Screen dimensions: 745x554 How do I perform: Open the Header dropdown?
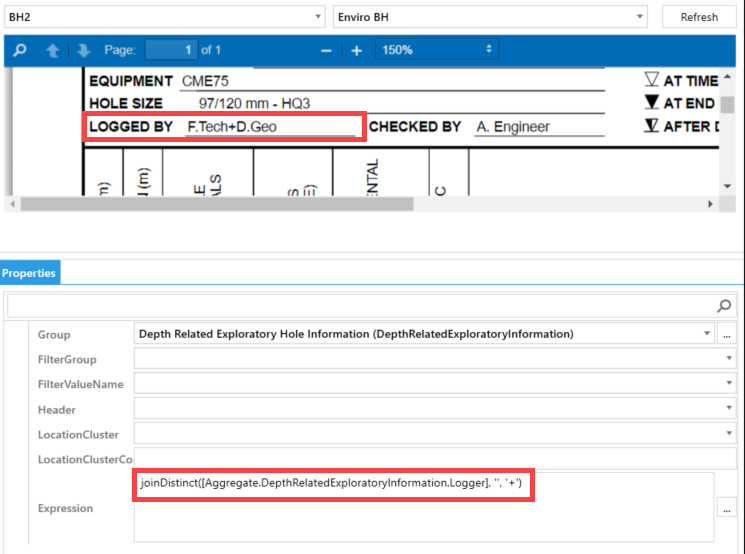coord(435,409)
